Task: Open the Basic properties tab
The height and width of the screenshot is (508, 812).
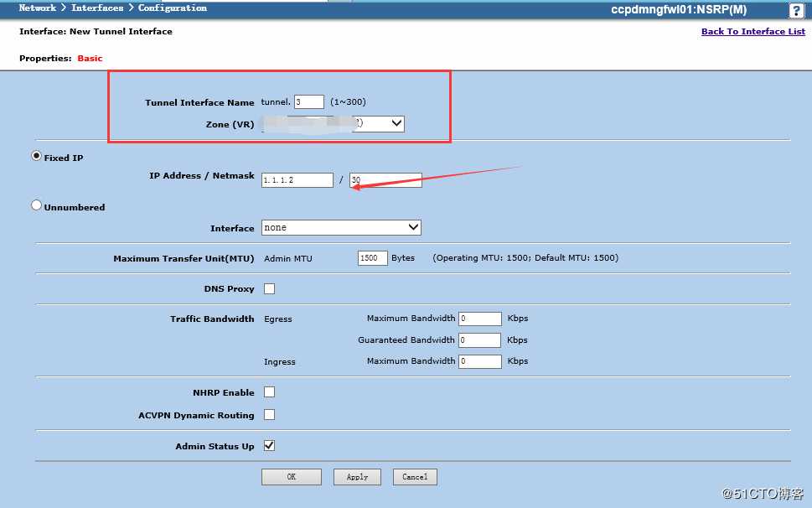Action: 91,58
